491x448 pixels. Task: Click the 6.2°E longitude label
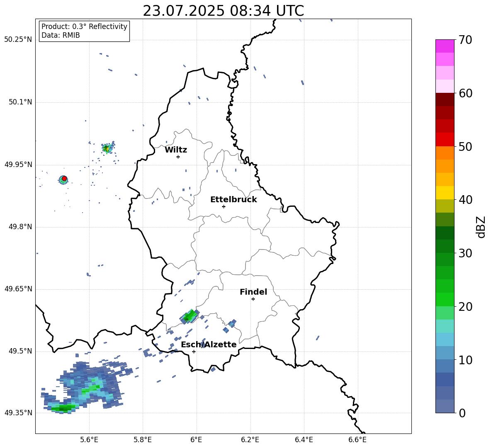(250, 440)
